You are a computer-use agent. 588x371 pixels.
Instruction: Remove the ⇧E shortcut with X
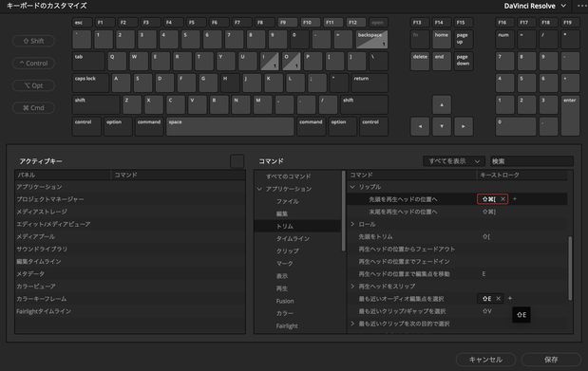point(498,299)
